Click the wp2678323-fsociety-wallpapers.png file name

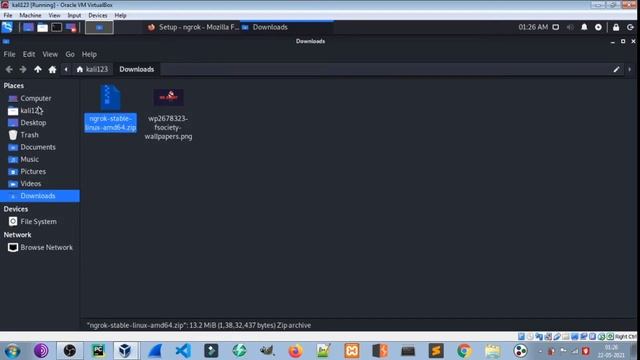point(168,127)
